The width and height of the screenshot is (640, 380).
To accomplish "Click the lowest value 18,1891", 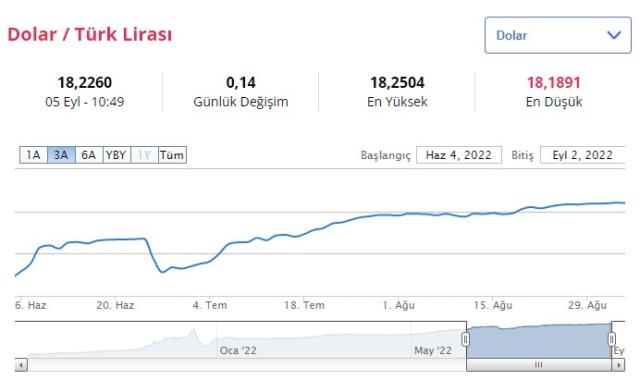I will coord(553,83).
